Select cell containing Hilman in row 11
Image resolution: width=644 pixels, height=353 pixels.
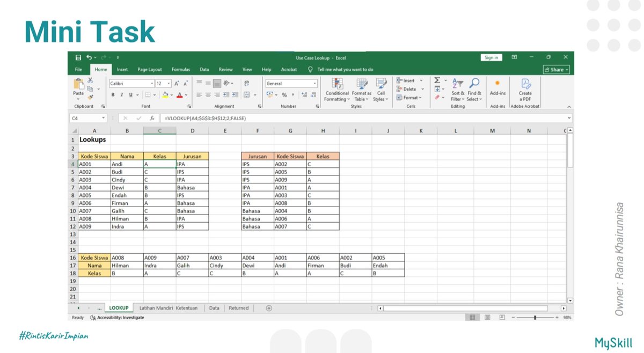127,219
